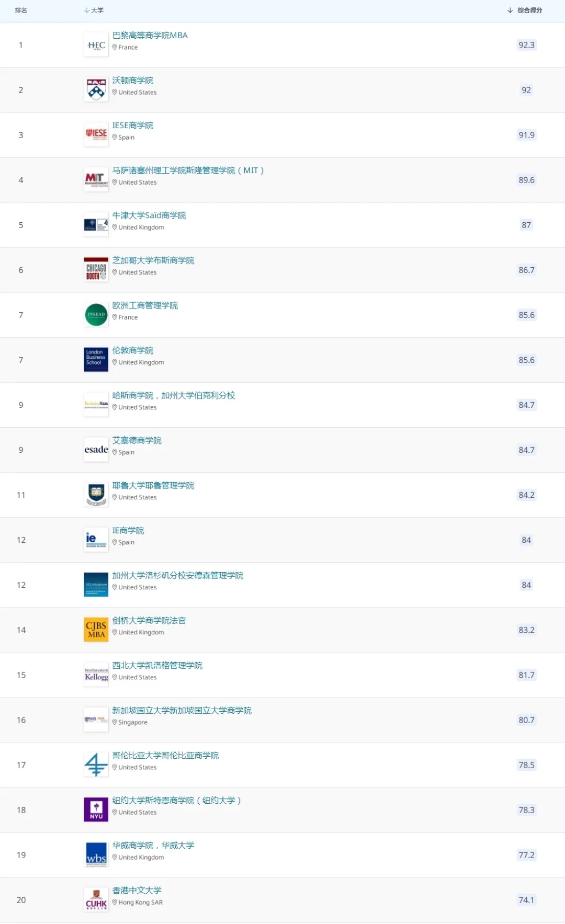The width and height of the screenshot is (565, 924).
Task: Click the purple NYU logo
Action: 96,809
